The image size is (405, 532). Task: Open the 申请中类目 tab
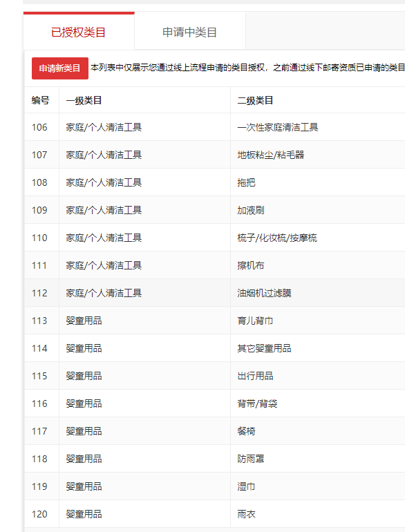190,32
